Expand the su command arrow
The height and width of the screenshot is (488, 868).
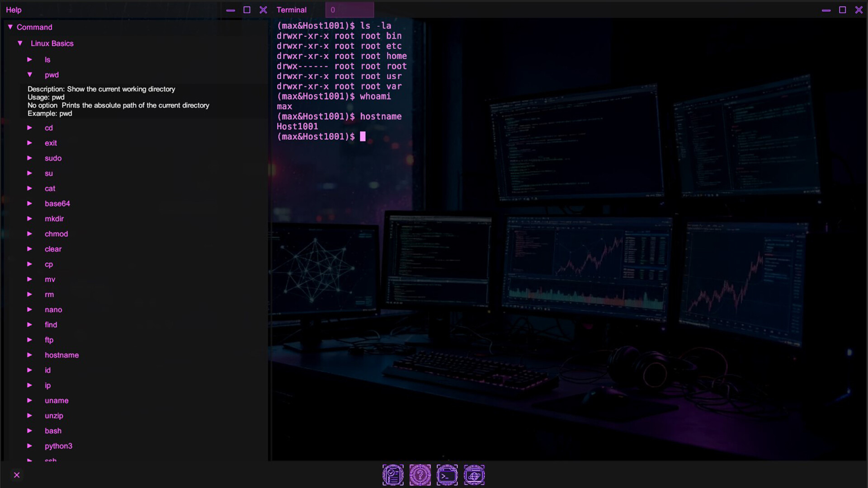click(x=30, y=173)
